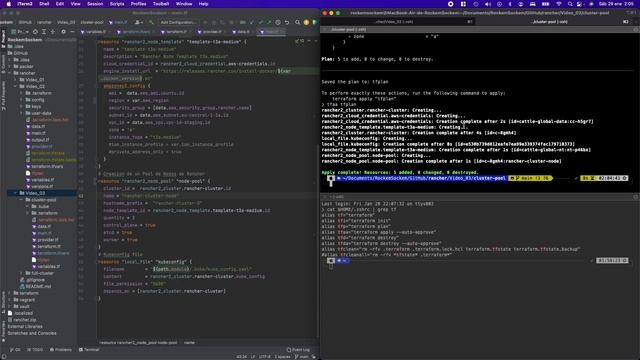This screenshot has height=360, width=640.
Task: Expand the keys folder under Video_02
Action: pos(22,106)
